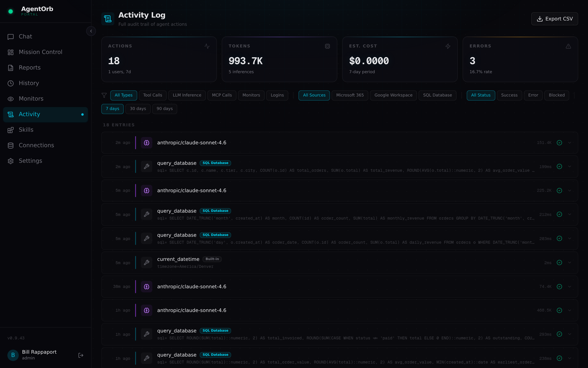Click the Connections database icon

click(10, 146)
